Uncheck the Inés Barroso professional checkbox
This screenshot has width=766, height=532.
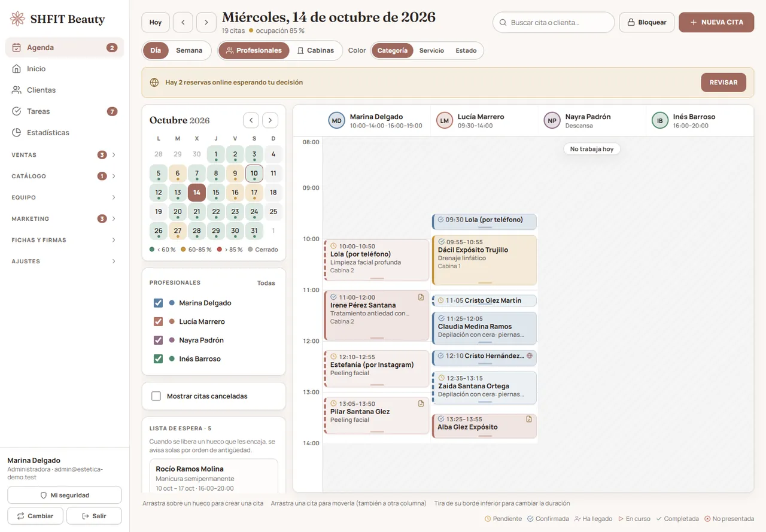pyautogui.click(x=158, y=359)
